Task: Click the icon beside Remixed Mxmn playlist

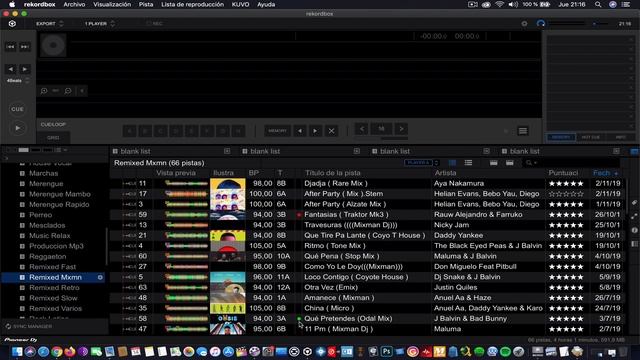Action: [100, 277]
